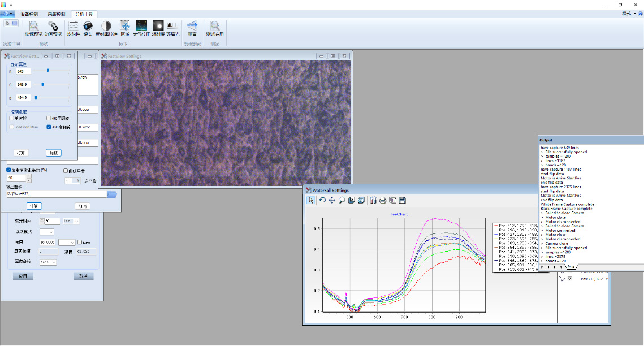Uncheck the 反射率校正系数 checkbox

coord(8,170)
